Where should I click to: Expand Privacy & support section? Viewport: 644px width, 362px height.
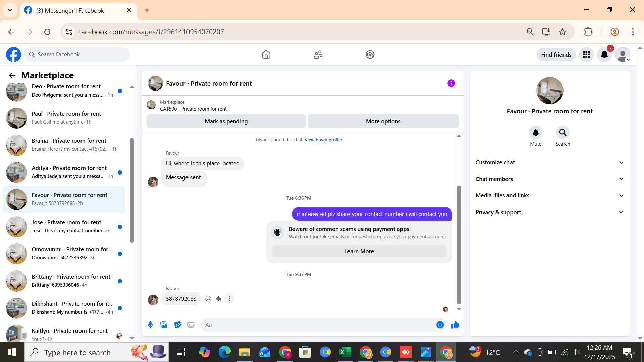point(550,212)
